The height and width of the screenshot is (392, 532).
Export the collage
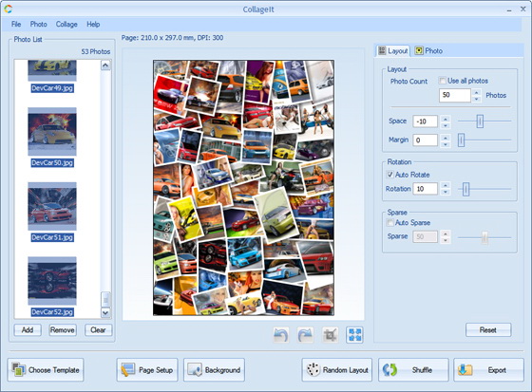[488, 370]
